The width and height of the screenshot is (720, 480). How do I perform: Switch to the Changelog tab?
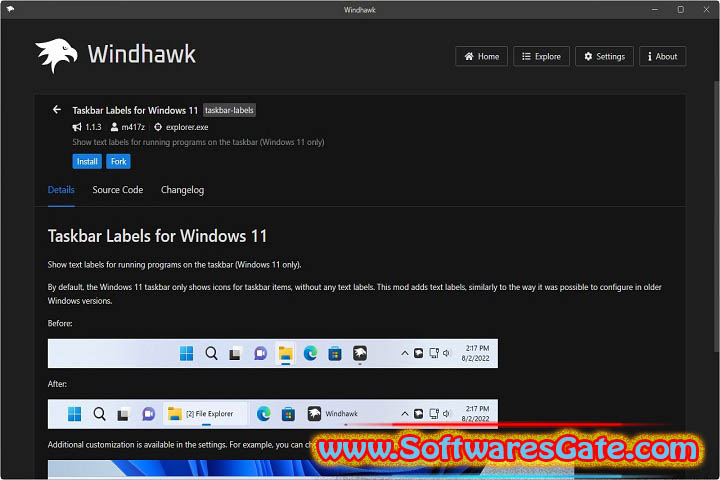coord(182,190)
